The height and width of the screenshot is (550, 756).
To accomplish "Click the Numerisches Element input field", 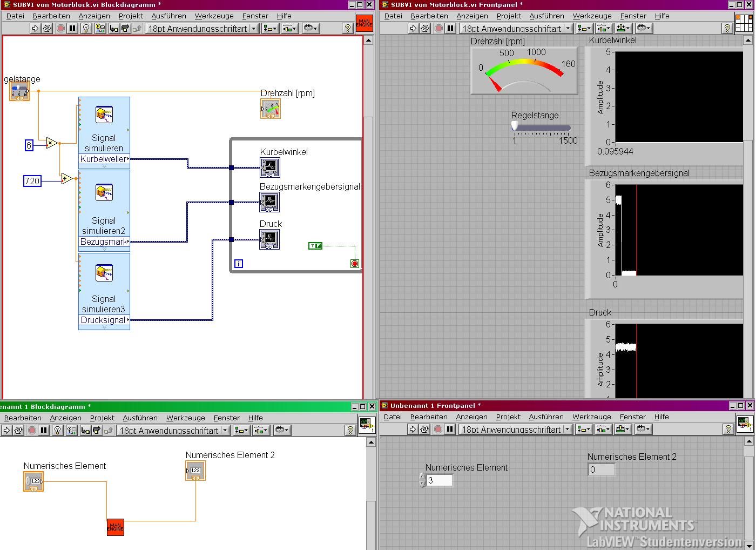I will pyautogui.click(x=439, y=480).
